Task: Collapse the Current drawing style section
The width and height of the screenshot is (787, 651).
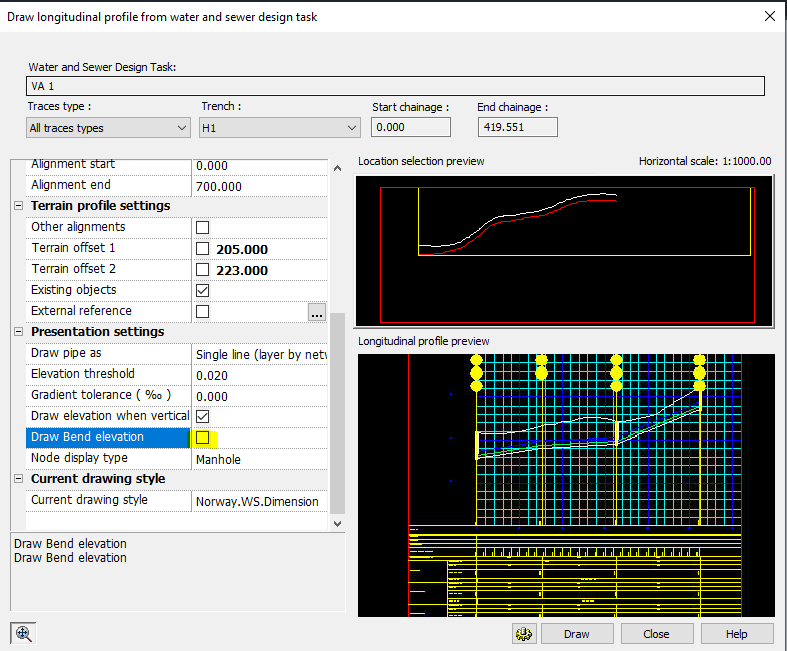Action: [18, 479]
